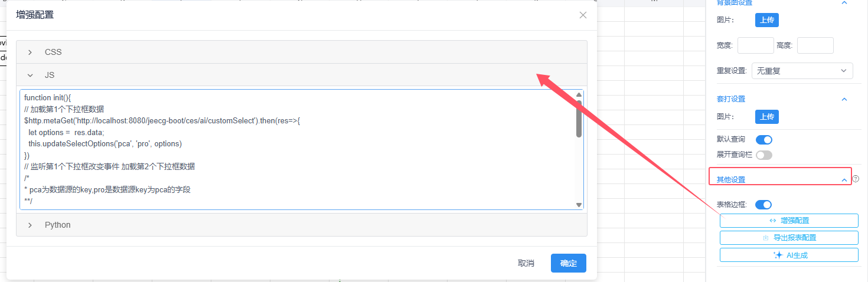Turn off the 默认查询 switch
The width and height of the screenshot is (868, 282).
[x=764, y=140]
